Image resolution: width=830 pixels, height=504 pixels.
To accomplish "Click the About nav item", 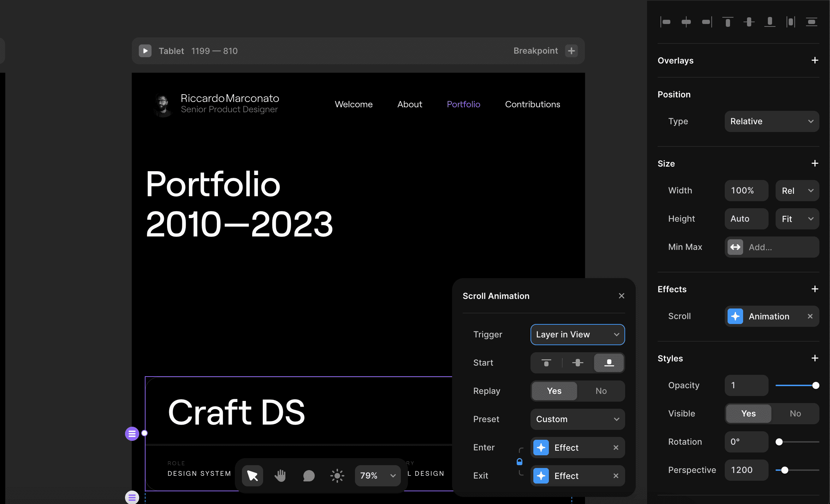I will coord(409,104).
